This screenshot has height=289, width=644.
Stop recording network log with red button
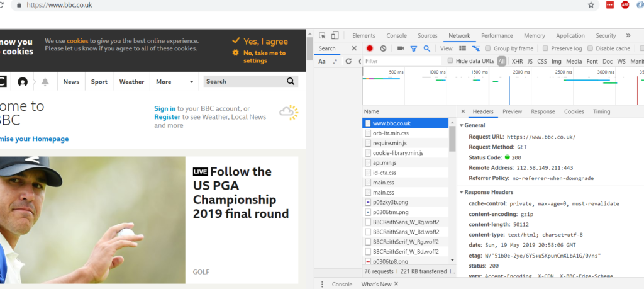pos(370,48)
